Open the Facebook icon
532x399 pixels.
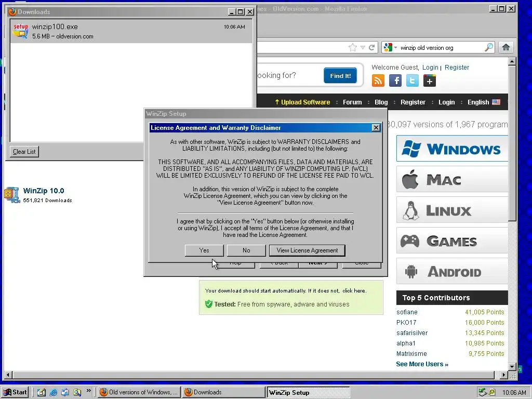tap(395, 81)
